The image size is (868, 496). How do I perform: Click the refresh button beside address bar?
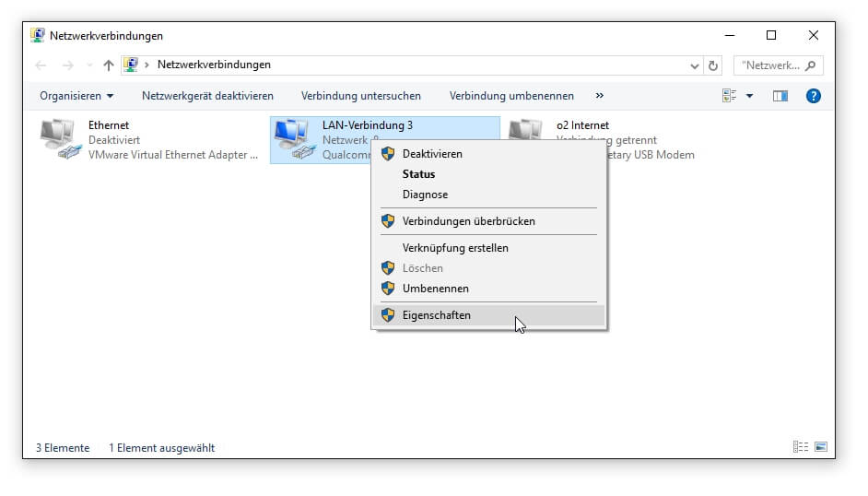[x=712, y=65]
